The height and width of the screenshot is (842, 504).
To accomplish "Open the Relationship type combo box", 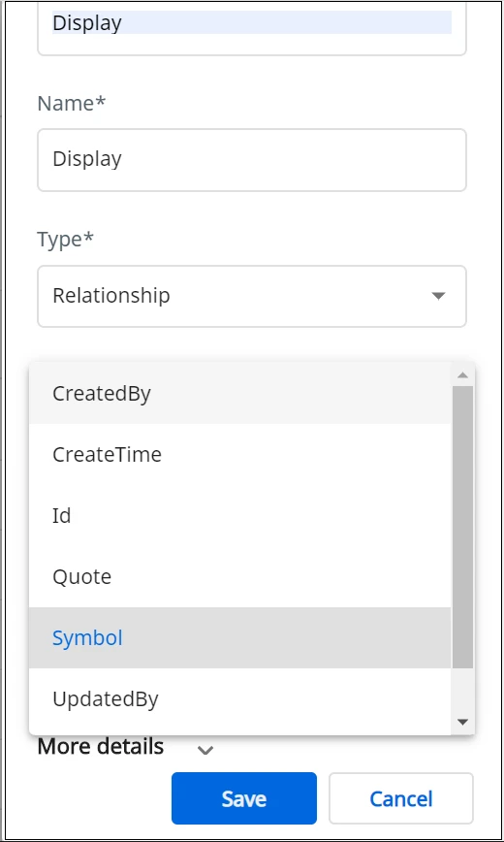I will click(x=252, y=296).
